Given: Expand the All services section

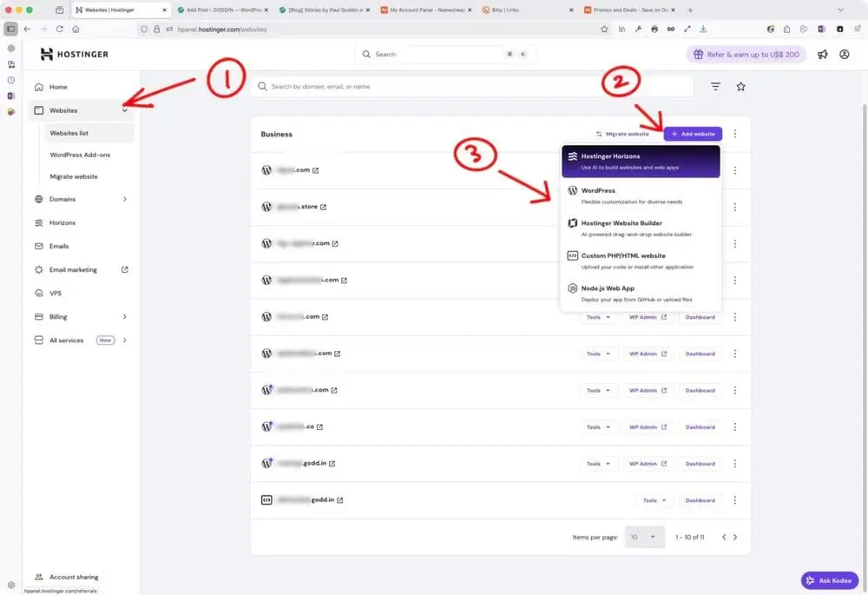Looking at the screenshot, I should (x=124, y=340).
